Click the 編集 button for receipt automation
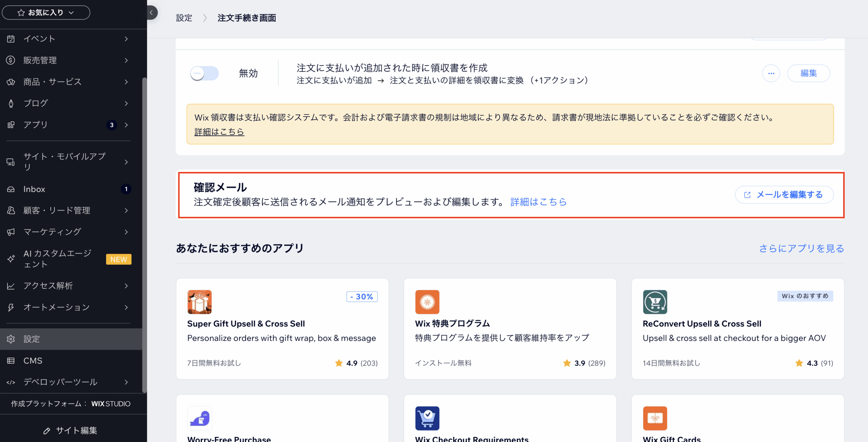 (x=808, y=73)
